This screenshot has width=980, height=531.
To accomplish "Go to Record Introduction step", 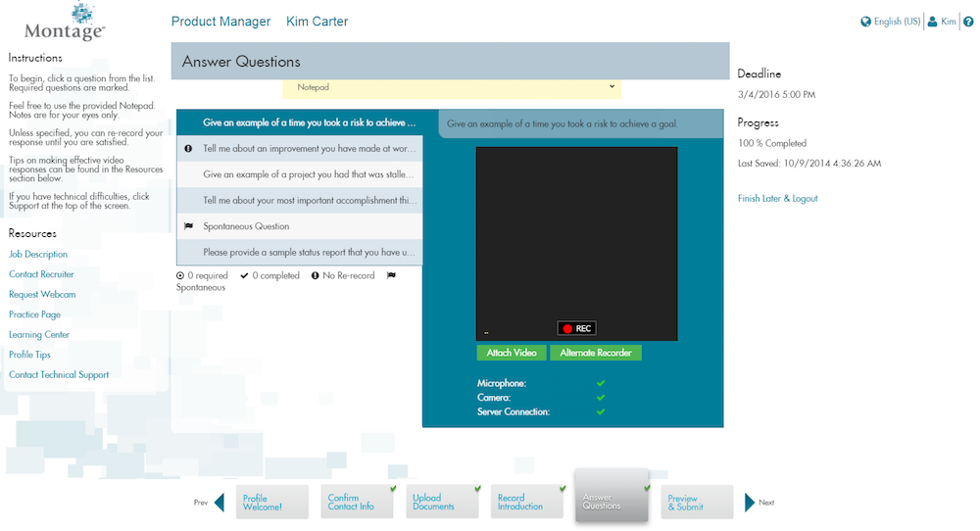I will pyautogui.click(x=529, y=503).
